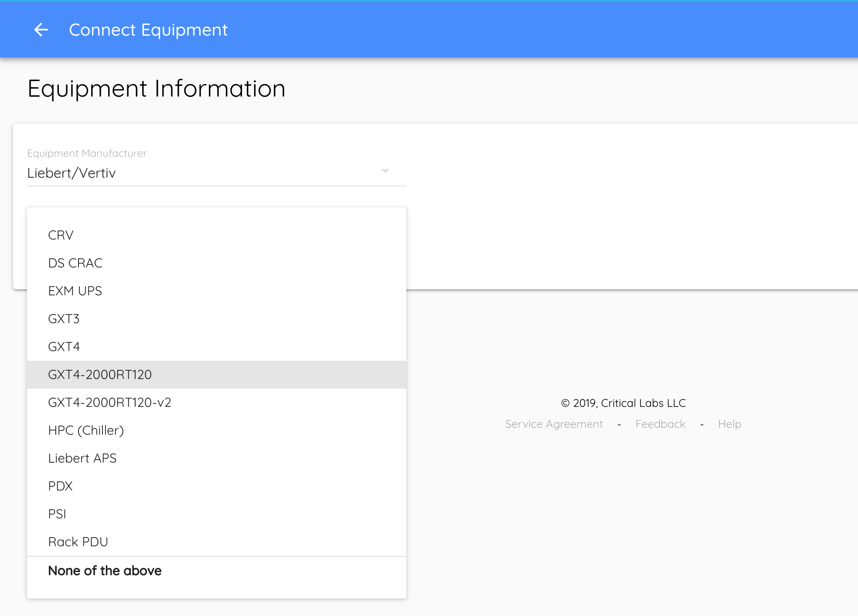The height and width of the screenshot is (616, 858).
Task: Choose Rack PDU model
Action: [x=78, y=542]
